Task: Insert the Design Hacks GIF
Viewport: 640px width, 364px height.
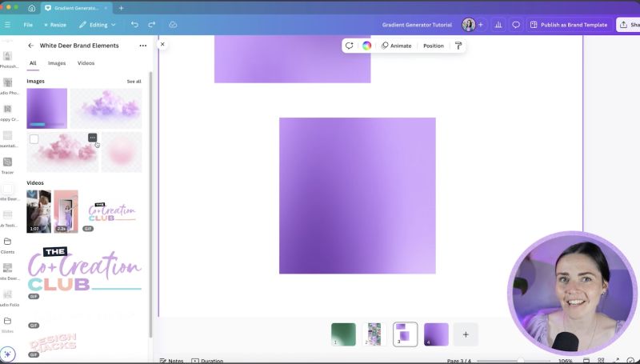Action: (x=53, y=343)
